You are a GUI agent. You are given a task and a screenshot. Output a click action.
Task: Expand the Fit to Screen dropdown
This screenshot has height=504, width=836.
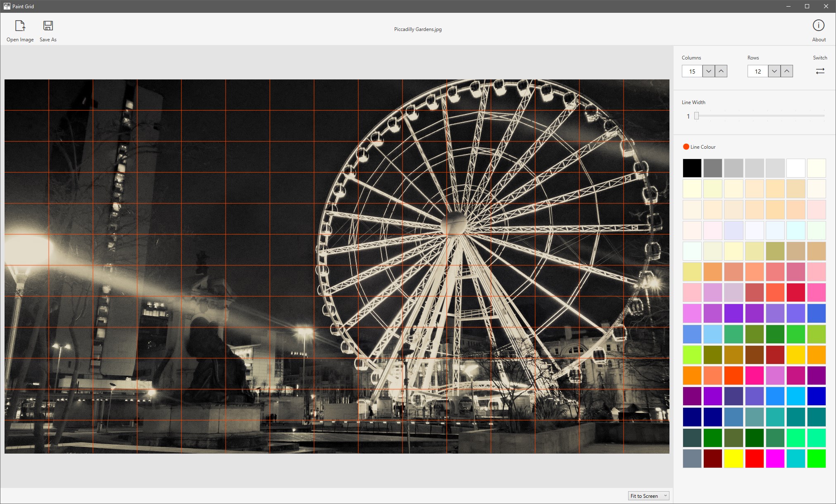tap(648, 496)
